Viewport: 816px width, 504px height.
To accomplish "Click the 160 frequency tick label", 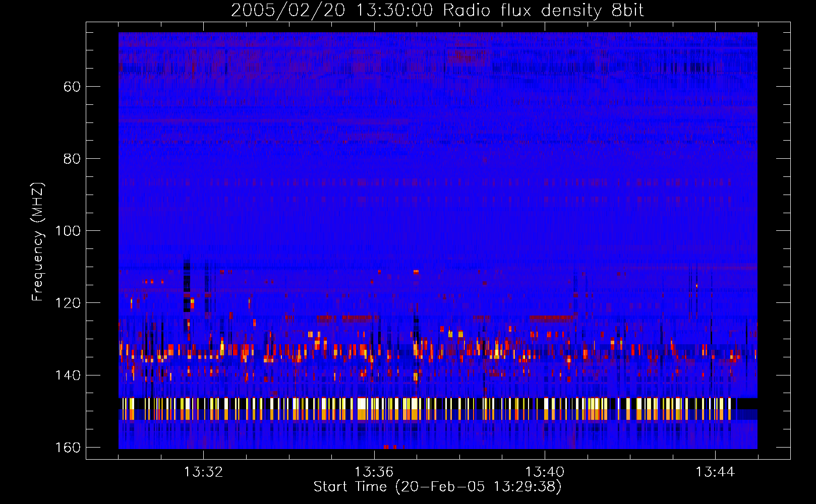I will [x=68, y=448].
